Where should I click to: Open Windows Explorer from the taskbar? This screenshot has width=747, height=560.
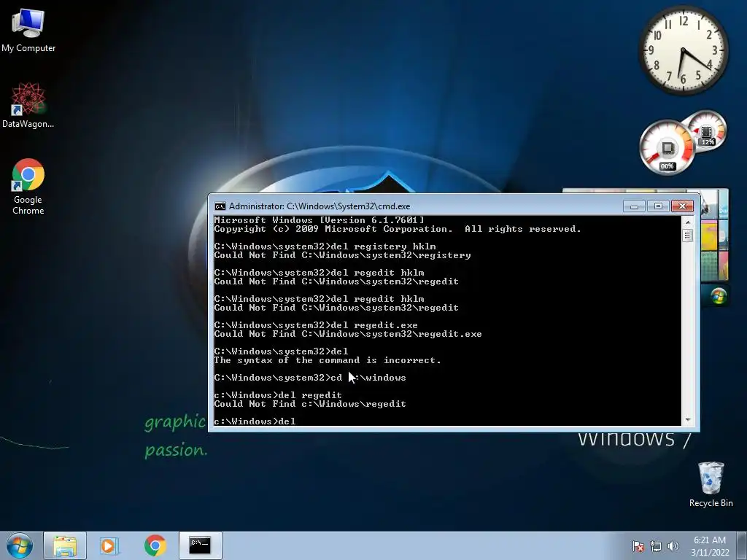pyautogui.click(x=65, y=545)
